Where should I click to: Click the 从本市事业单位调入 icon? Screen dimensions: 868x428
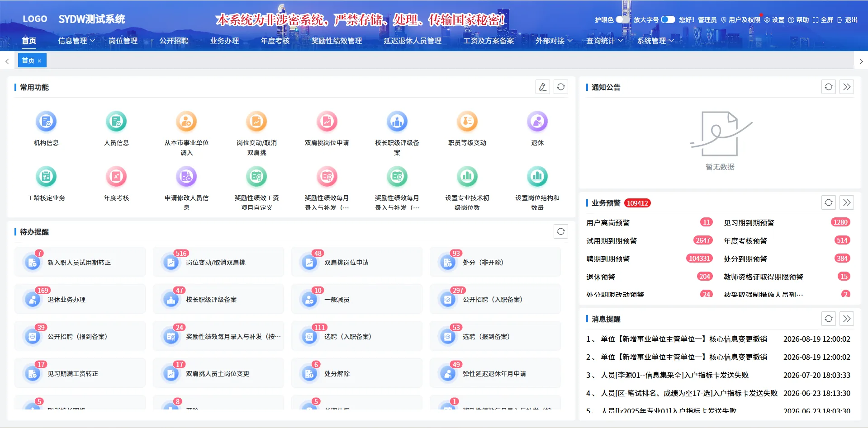click(x=186, y=121)
